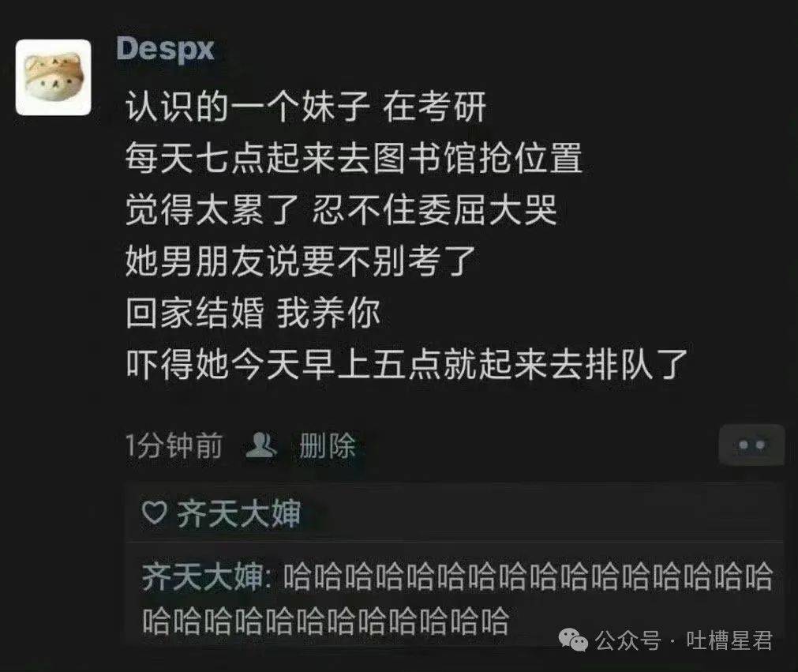Open Despx's cat avatar profile picture
Screen dimensions: 798x672
pyautogui.click(x=54, y=77)
